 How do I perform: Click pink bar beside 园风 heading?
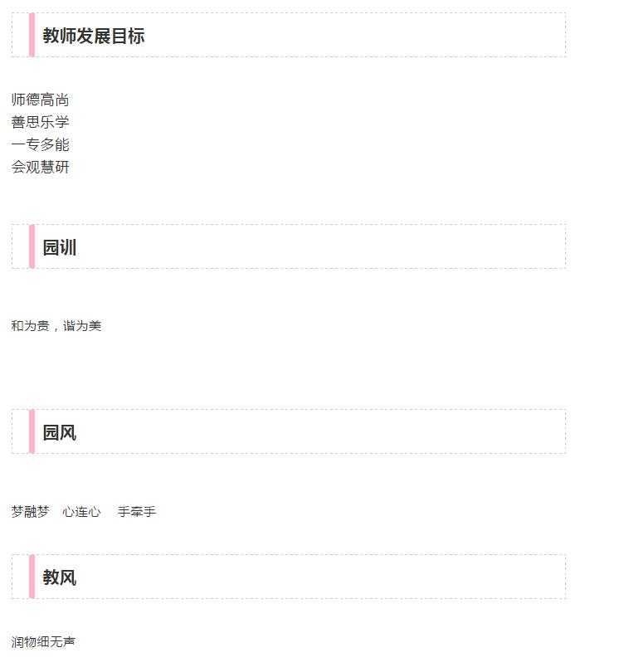coord(32,431)
